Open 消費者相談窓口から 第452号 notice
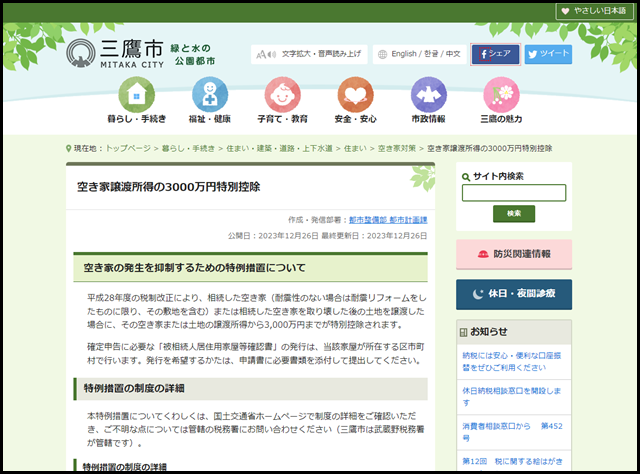Viewport: 640px width, 474px height. tap(512, 432)
